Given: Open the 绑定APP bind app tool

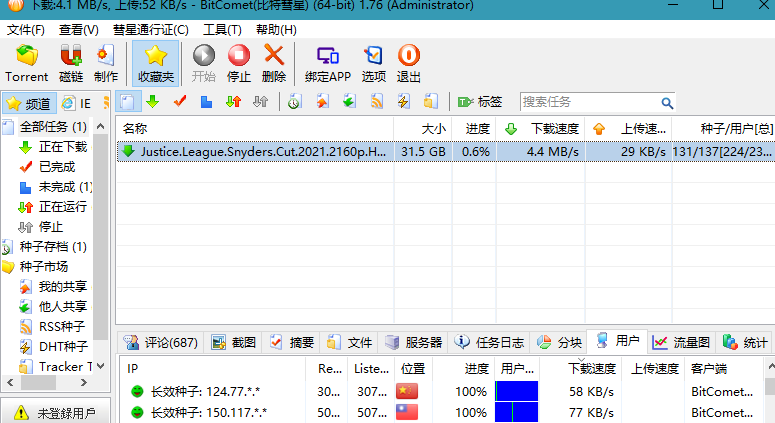Looking at the screenshot, I should pos(328,63).
